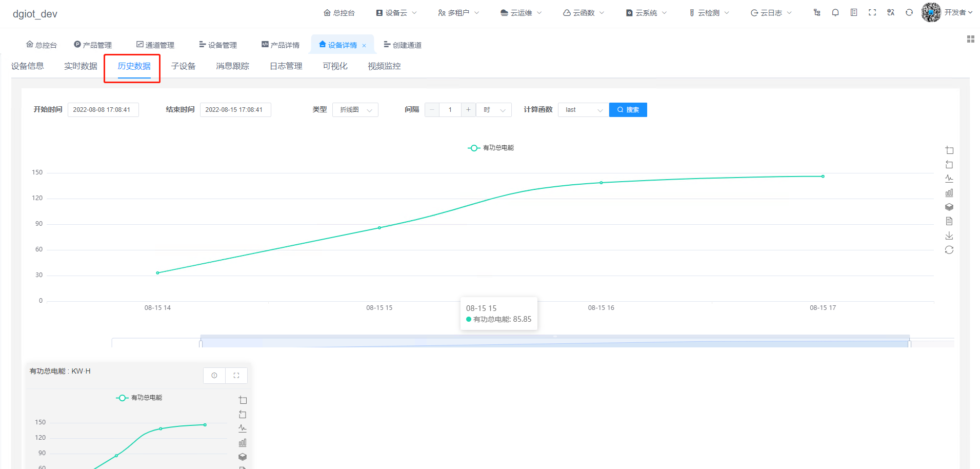The image size is (980, 469).
Task: Click the dgiot_dev title
Action: (x=35, y=14)
